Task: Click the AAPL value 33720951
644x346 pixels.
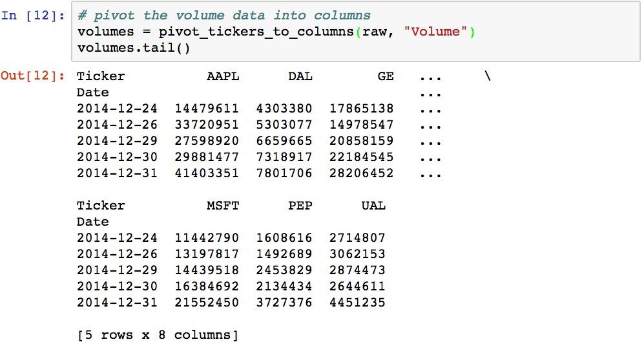Action: pyautogui.click(x=207, y=124)
